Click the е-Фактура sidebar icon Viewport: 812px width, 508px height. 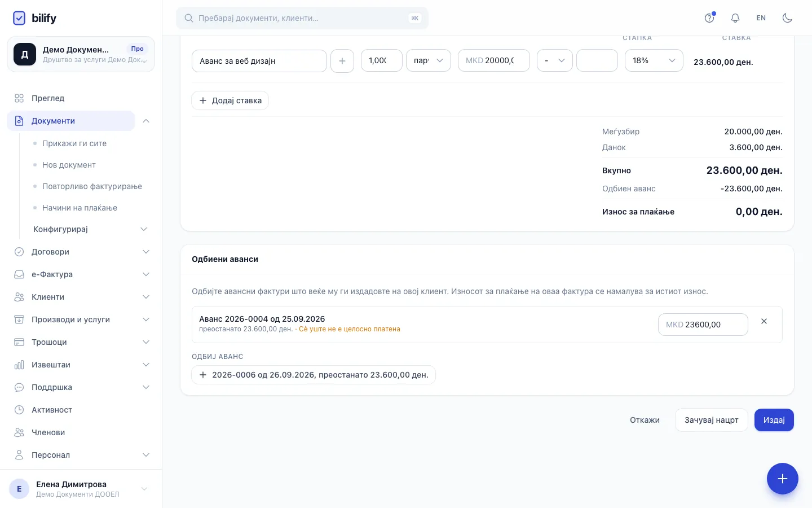click(x=19, y=274)
